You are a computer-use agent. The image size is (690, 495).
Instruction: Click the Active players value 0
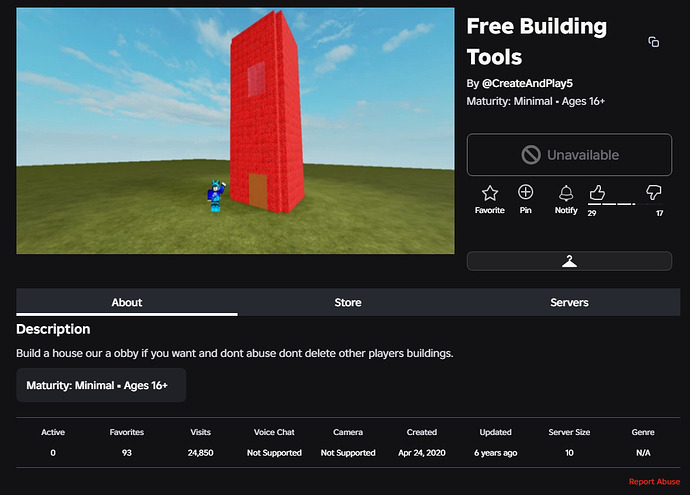click(53, 453)
